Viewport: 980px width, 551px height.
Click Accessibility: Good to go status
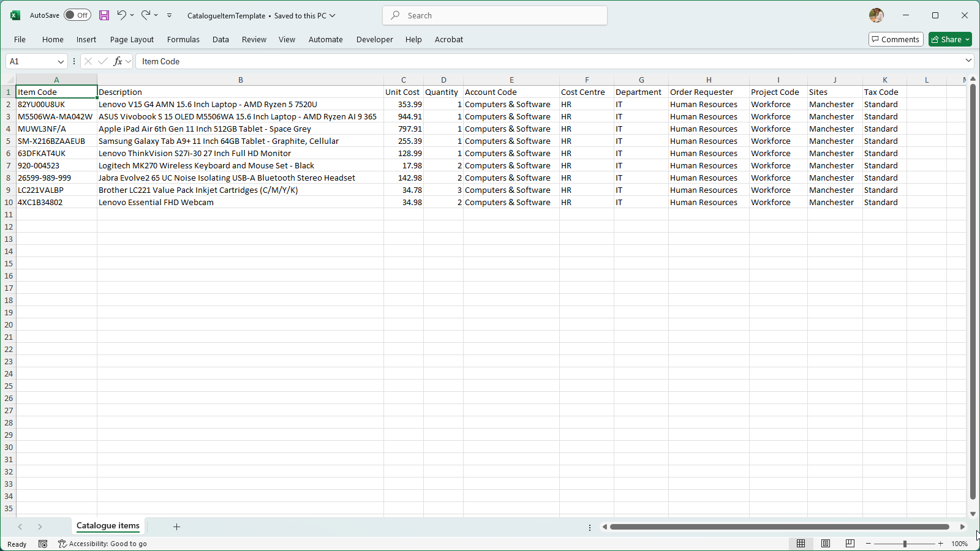pos(102,544)
